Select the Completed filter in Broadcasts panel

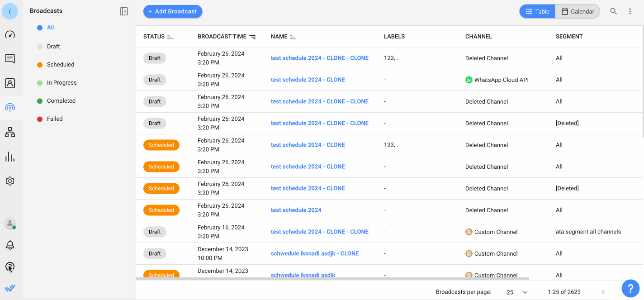61,101
